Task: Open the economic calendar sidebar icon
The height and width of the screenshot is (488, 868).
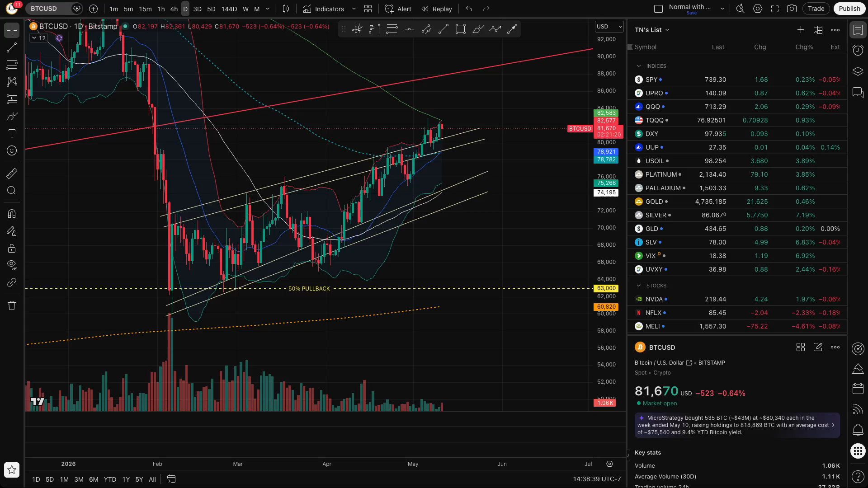Action: click(858, 389)
